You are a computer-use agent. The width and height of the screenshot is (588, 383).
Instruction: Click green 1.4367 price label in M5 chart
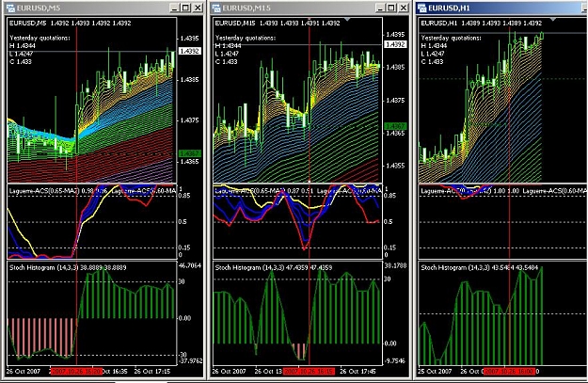(x=190, y=153)
